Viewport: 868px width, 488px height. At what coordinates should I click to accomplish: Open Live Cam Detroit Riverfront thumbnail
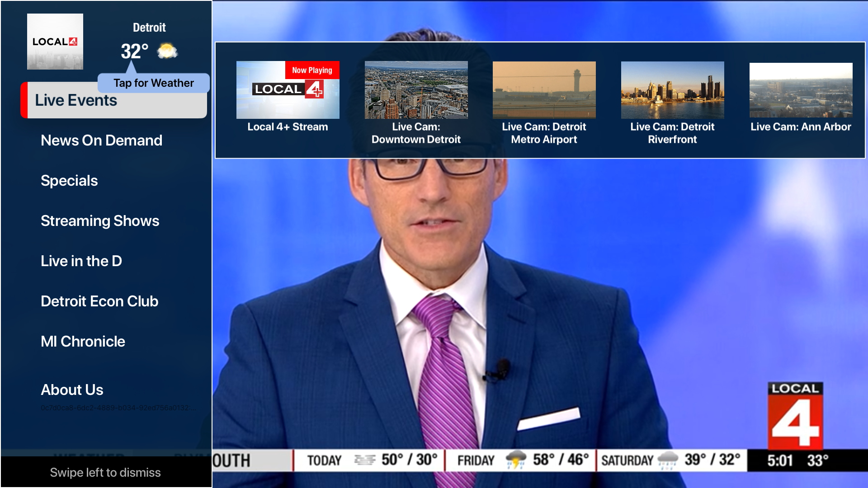tap(673, 90)
